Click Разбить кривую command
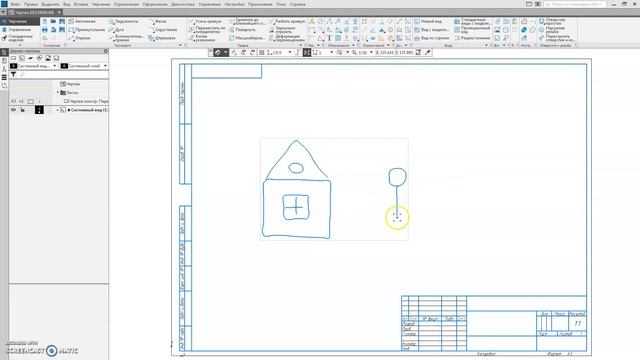Screen dimensions: 640x360 click(x=287, y=21)
